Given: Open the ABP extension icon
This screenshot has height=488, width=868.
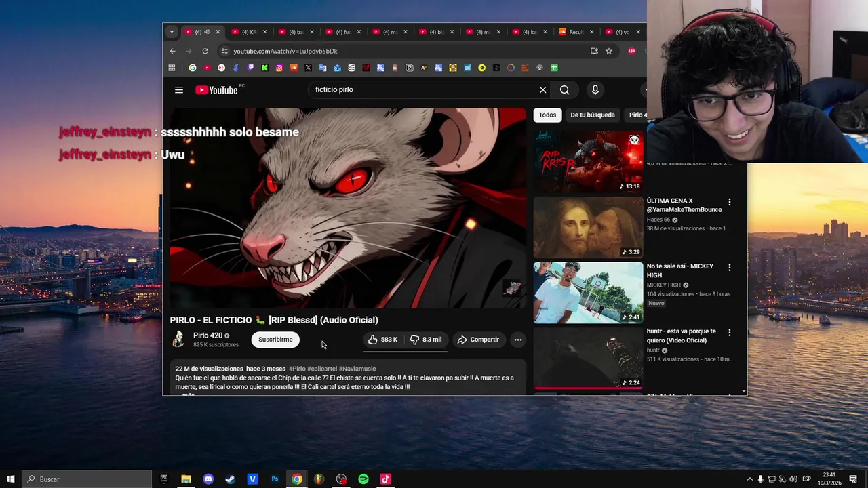Looking at the screenshot, I should point(631,51).
